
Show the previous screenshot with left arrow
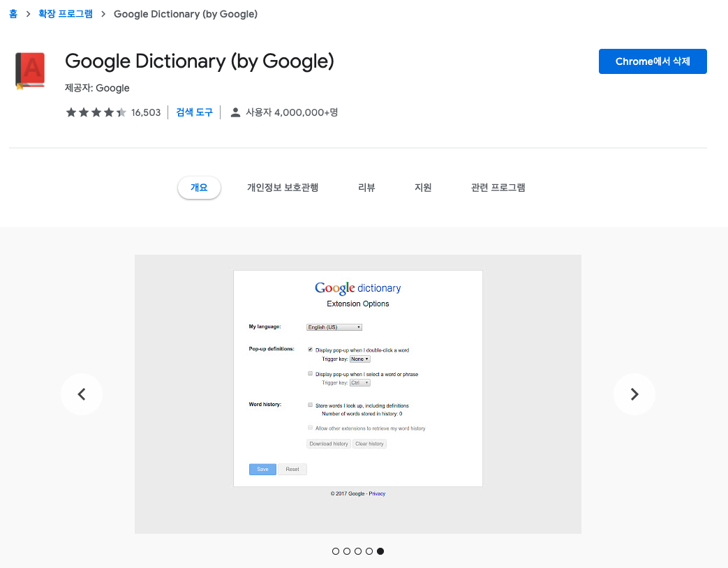[x=82, y=394]
